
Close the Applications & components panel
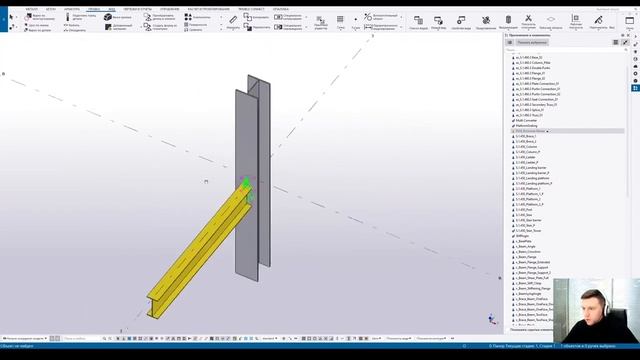point(628,36)
